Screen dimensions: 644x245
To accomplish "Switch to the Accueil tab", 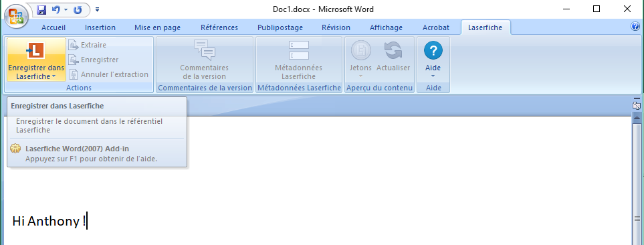I will click(x=53, y=27).
